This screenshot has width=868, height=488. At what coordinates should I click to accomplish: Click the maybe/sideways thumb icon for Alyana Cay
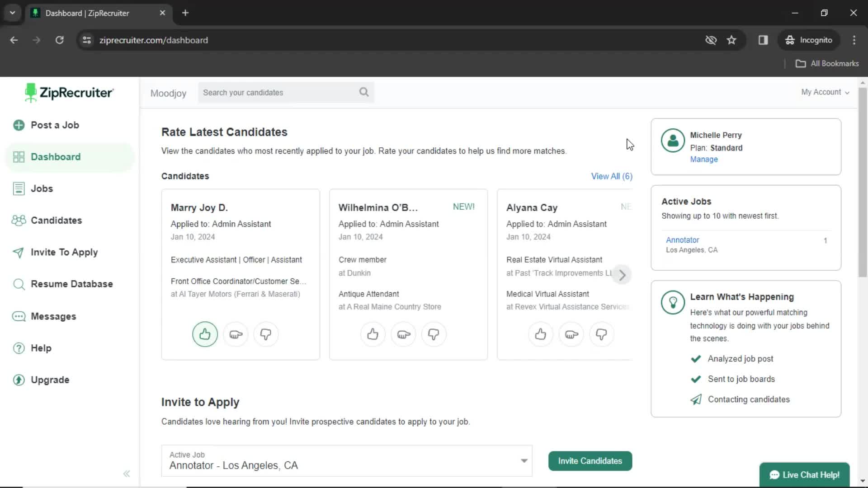click(571, 334)
